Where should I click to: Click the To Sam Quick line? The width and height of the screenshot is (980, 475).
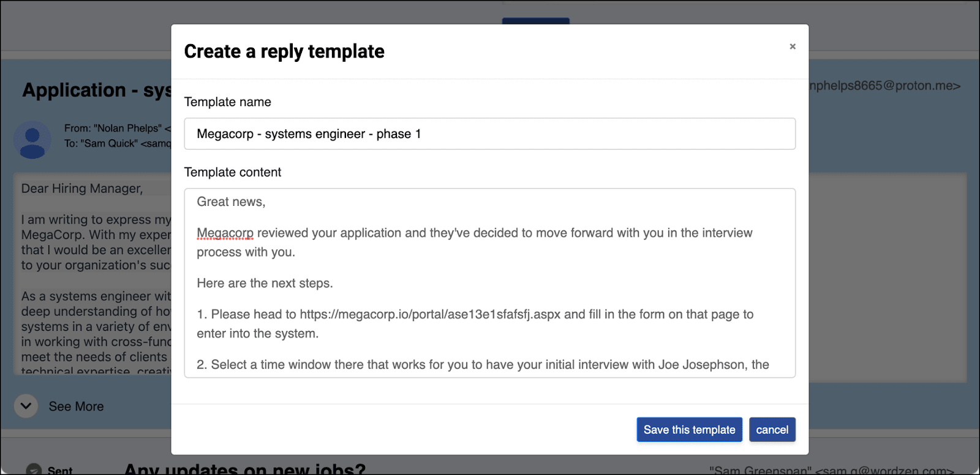coord(118,143)
